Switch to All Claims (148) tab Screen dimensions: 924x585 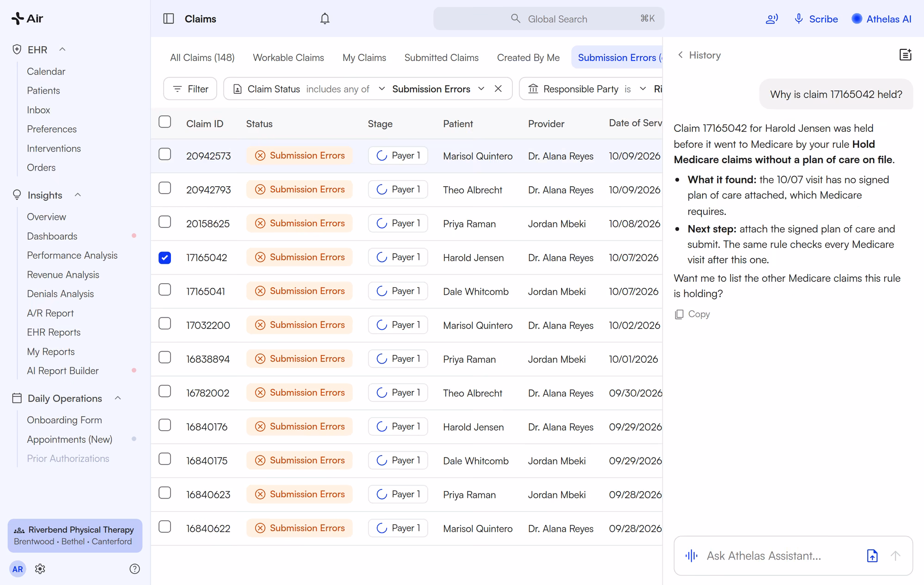coord(202,58)
